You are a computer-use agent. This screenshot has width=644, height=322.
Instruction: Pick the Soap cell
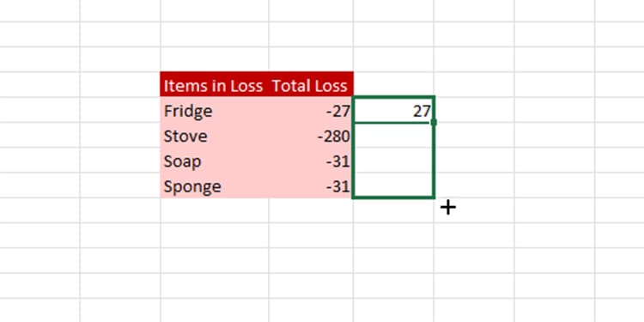pyautogui.click(x=215, y=161)
